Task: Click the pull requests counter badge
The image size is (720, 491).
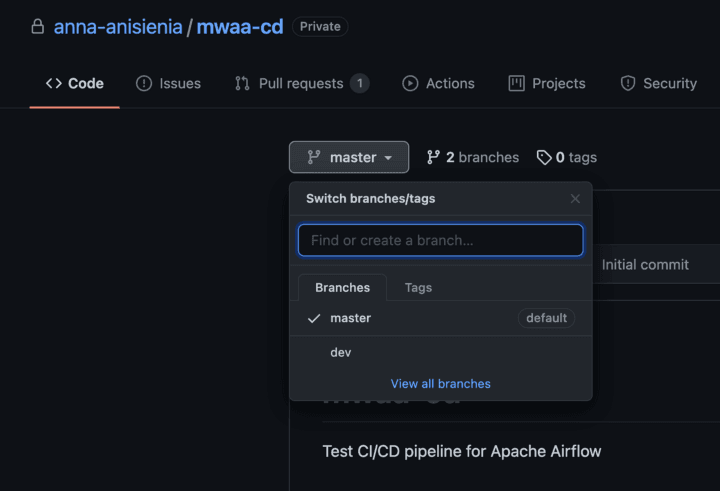Action: pyautogui.click(x=360, y=84)
